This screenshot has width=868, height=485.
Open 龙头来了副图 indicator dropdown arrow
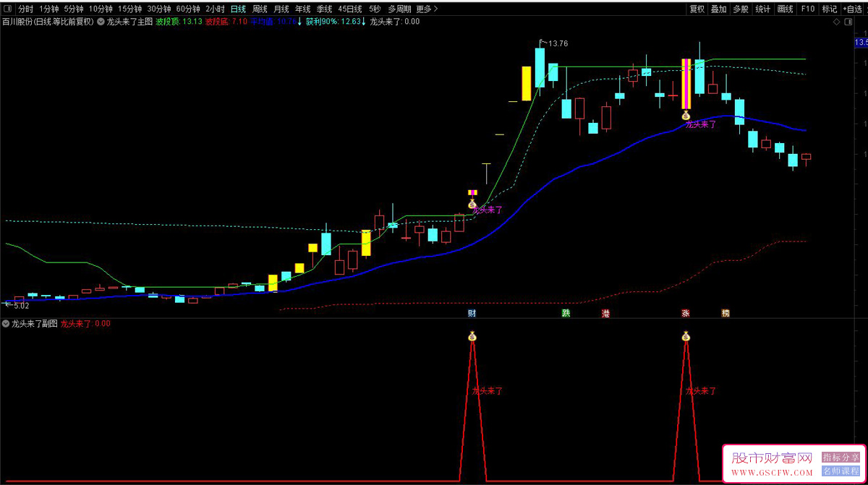click(6, 324)
